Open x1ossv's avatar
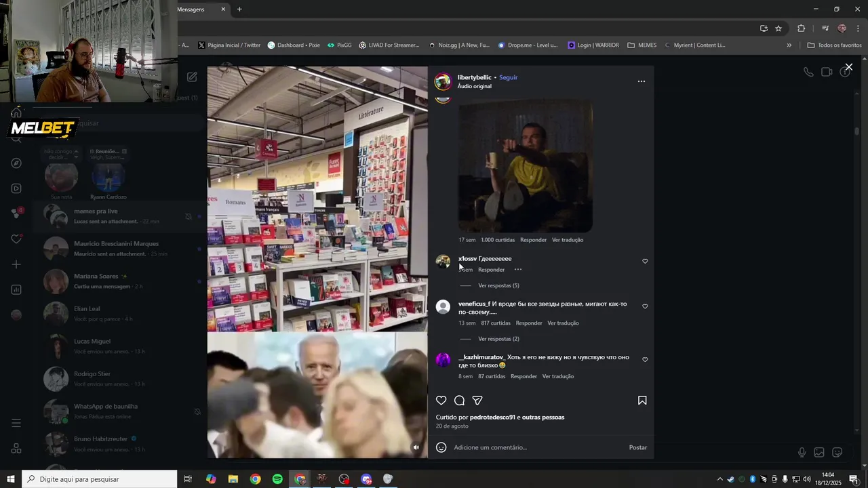The image size is (868, 488). pyautogui.click(x=443, y=262)
